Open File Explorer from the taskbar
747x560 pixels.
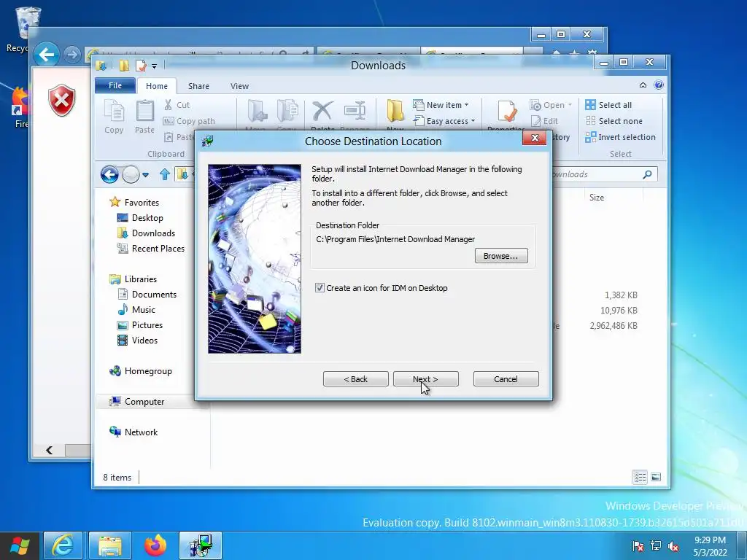pos(110,545)
